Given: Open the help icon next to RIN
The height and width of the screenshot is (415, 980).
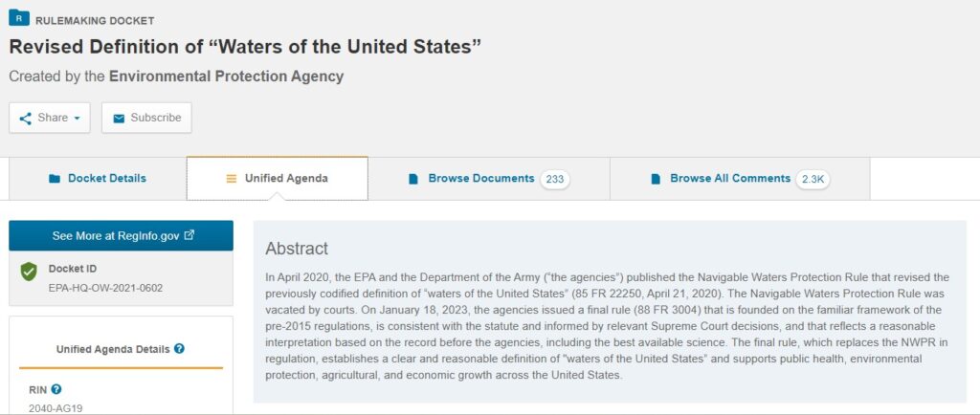Looking at the screenshot, I should click(56, 389).
